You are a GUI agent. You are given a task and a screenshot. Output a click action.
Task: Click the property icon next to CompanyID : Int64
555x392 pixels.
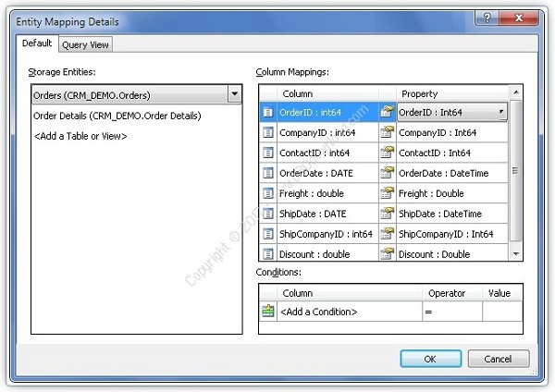pos(388,132)
